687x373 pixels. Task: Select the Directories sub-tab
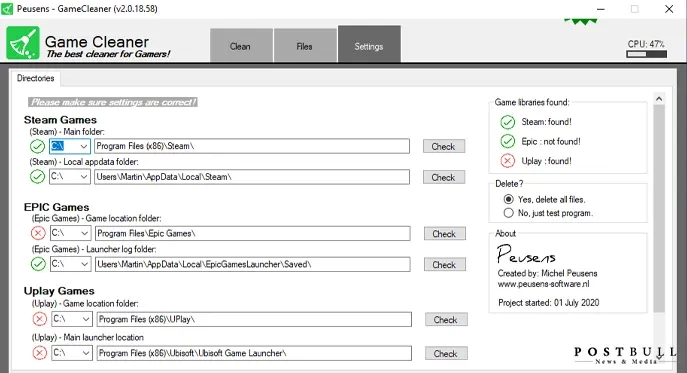[35, 78]
